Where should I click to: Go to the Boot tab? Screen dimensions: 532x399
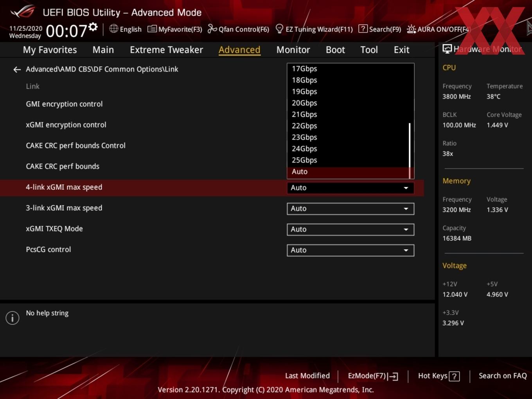[335, 50]
